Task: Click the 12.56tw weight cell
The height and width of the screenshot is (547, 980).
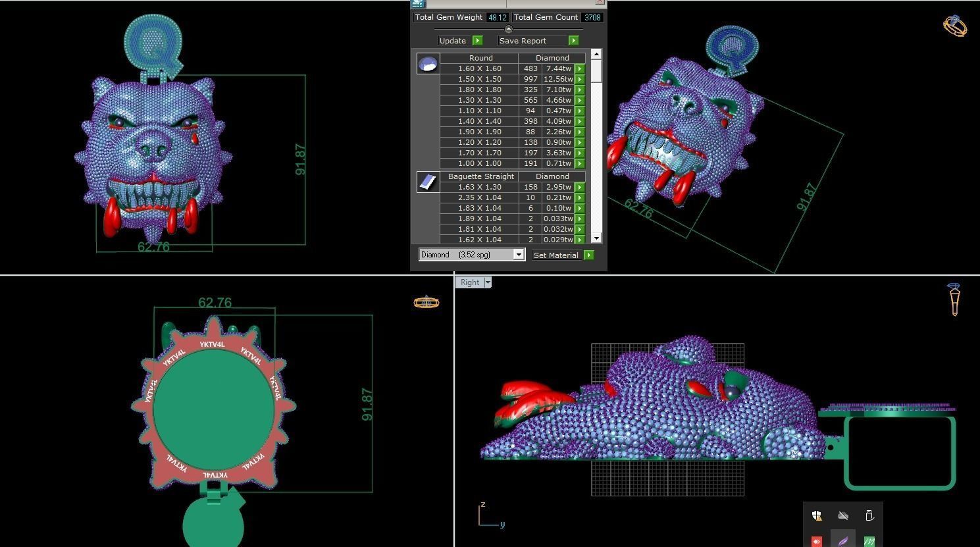Action: pyautogui.click(x=558, y=79)
